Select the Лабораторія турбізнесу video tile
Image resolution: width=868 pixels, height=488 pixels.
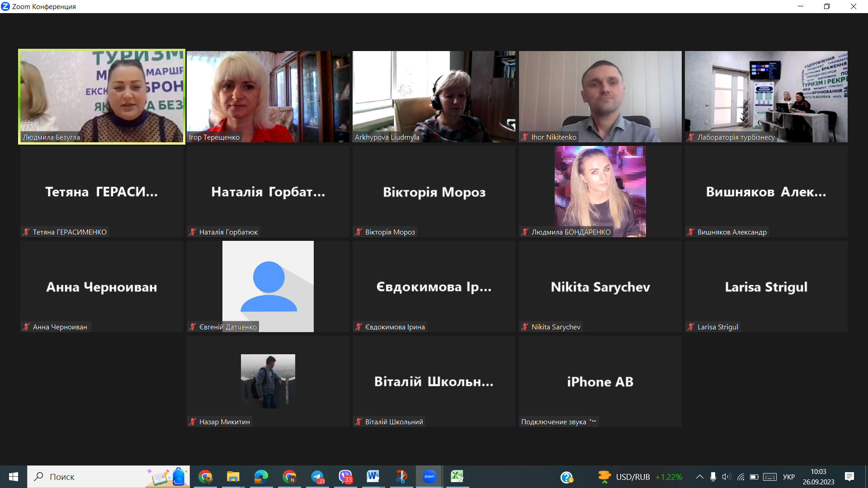pos(766,97)
